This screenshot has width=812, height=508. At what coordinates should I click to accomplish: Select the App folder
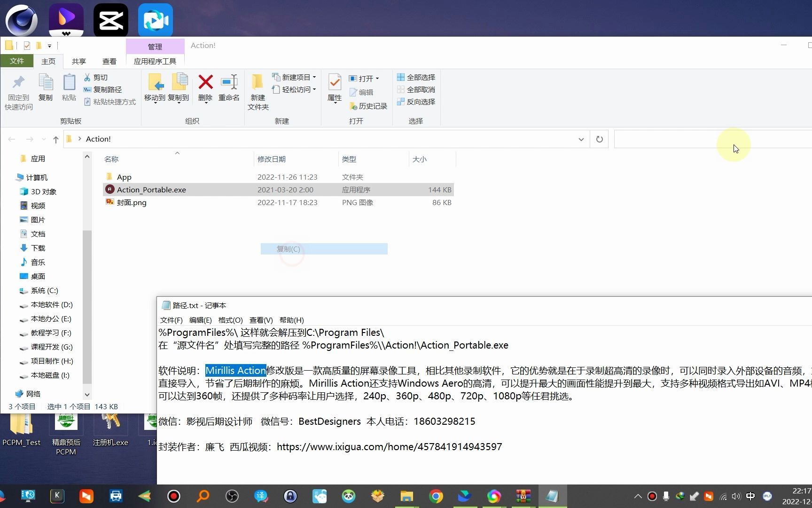(x=278, y=177)
